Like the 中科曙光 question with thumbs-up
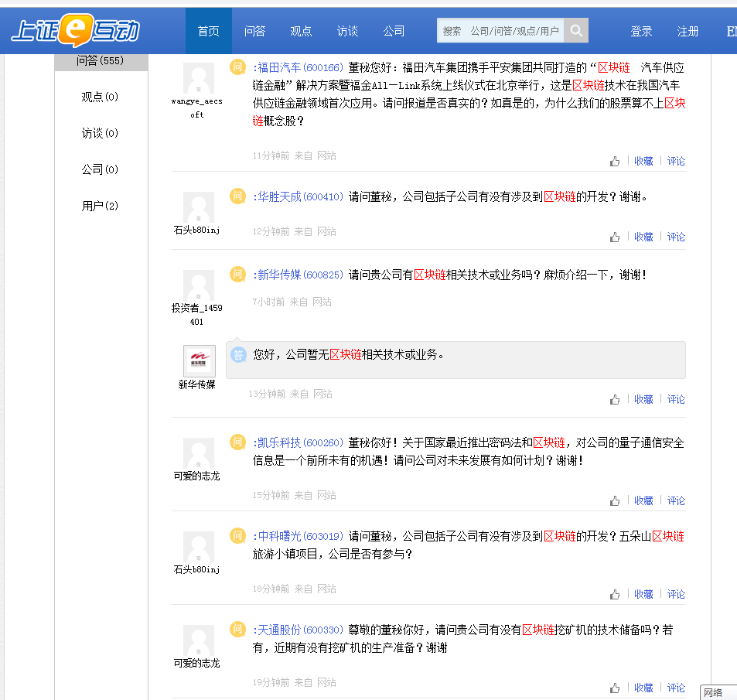This screenshot has width=737, height=700. coord(615,594)
